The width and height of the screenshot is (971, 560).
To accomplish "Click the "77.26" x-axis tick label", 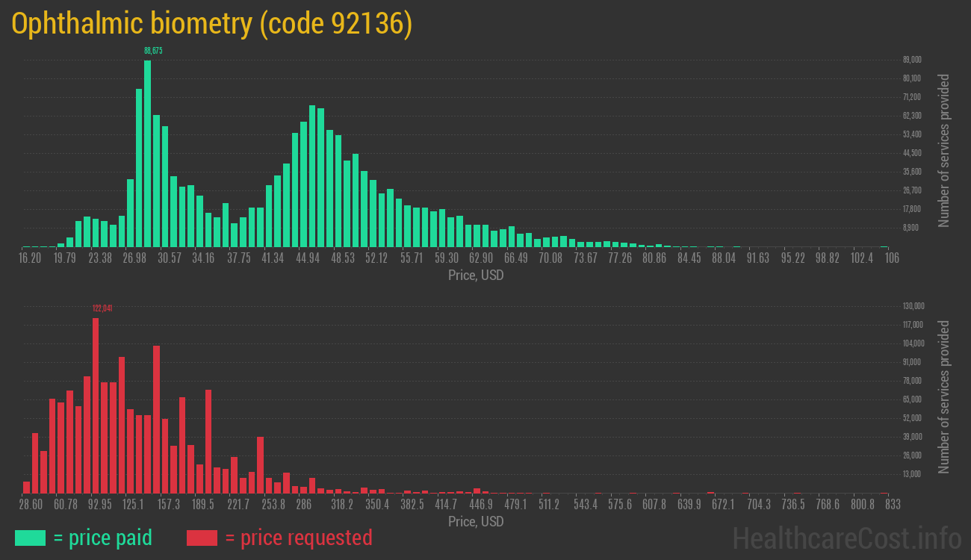I will (x=620, y=258).
